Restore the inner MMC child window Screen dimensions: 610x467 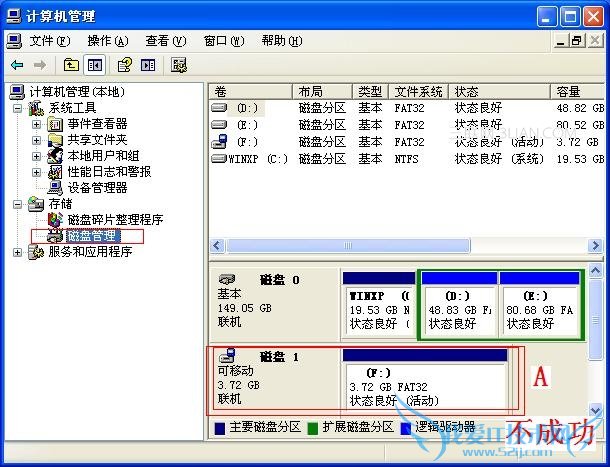click(x=577, y=40)
